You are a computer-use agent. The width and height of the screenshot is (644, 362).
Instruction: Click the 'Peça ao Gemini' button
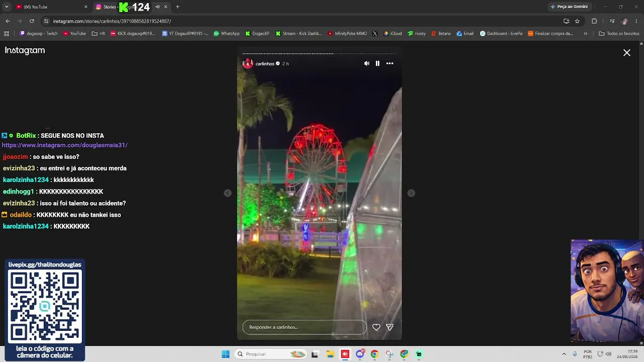coord(569,7)
